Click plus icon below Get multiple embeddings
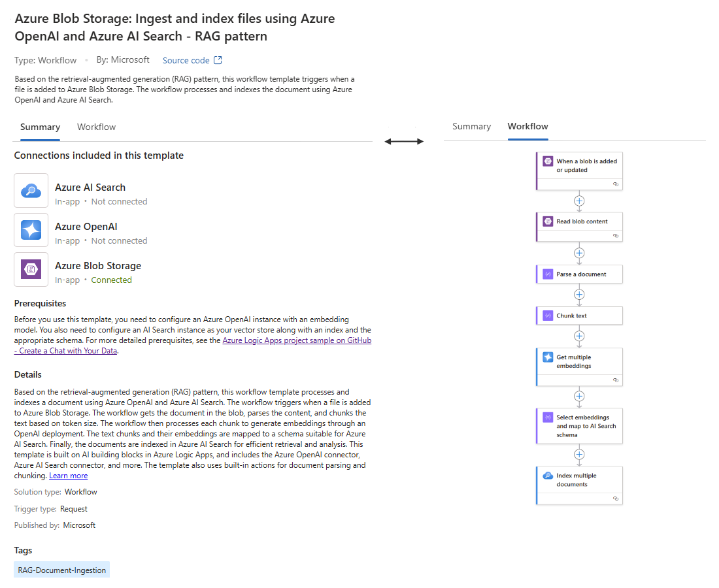Screen dimensions: 719x588 click(x=579, y=397)
